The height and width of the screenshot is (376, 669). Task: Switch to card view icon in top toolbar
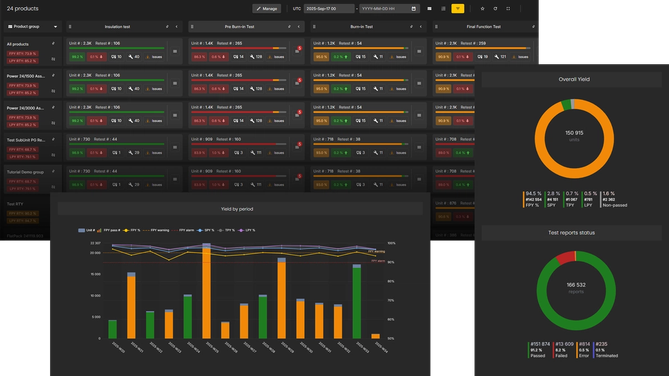pyautogui.click(x=429, y=9)
